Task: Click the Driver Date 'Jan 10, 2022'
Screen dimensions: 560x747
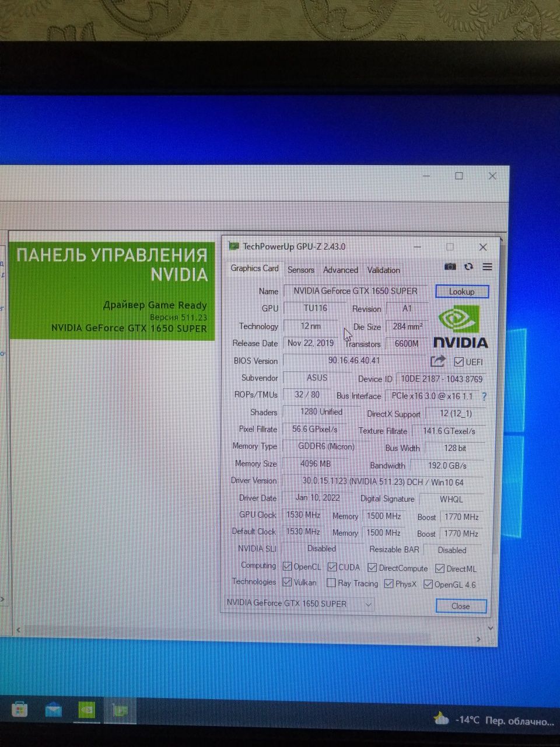Action: click(x=318, y=498)
